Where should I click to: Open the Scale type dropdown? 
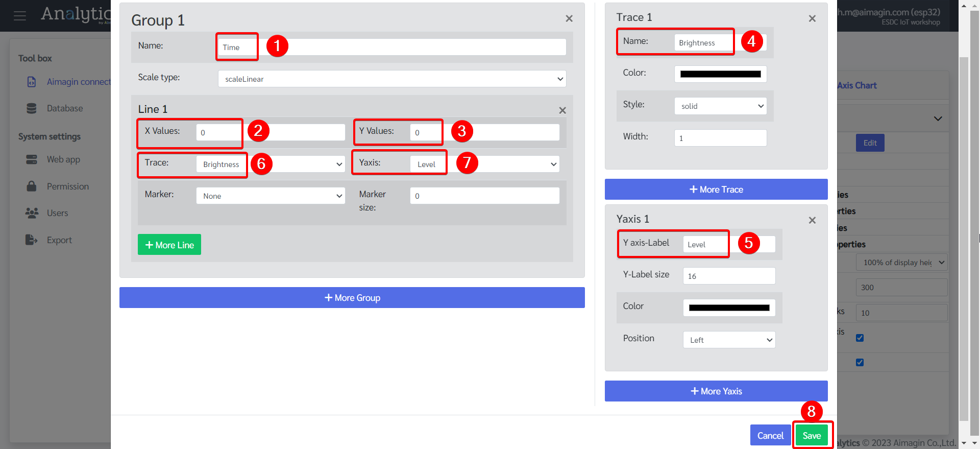(391, 79)
